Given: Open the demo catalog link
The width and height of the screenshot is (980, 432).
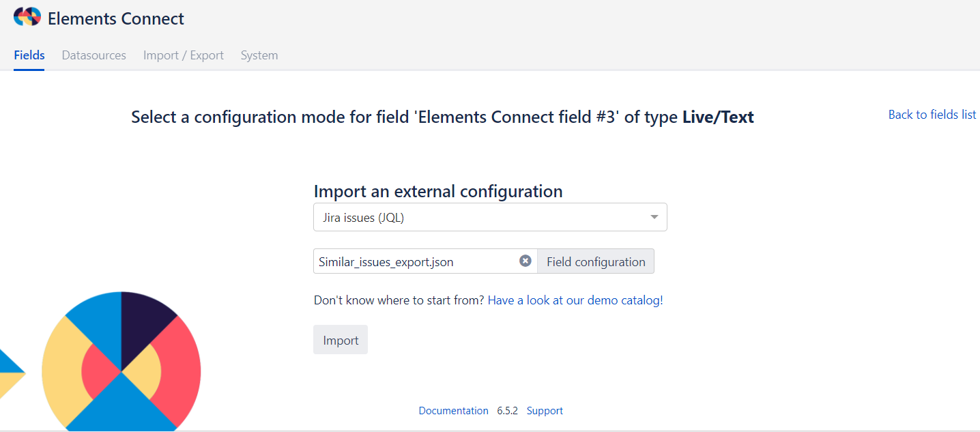Looking at the screenshot, I should coord(575,300).
